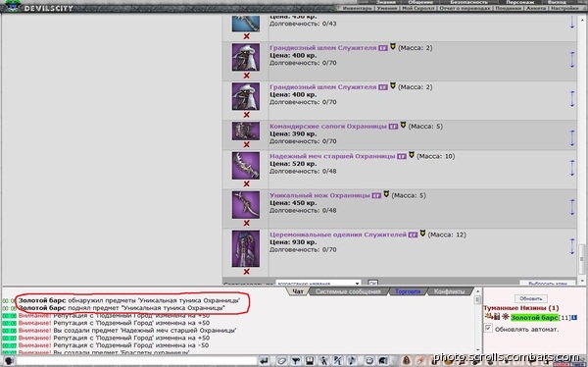The width and height of the screenshot is (588, 367).
Task: Click thumbnail of Надежный меч старшей Охранницы
Action: (246, 165)
